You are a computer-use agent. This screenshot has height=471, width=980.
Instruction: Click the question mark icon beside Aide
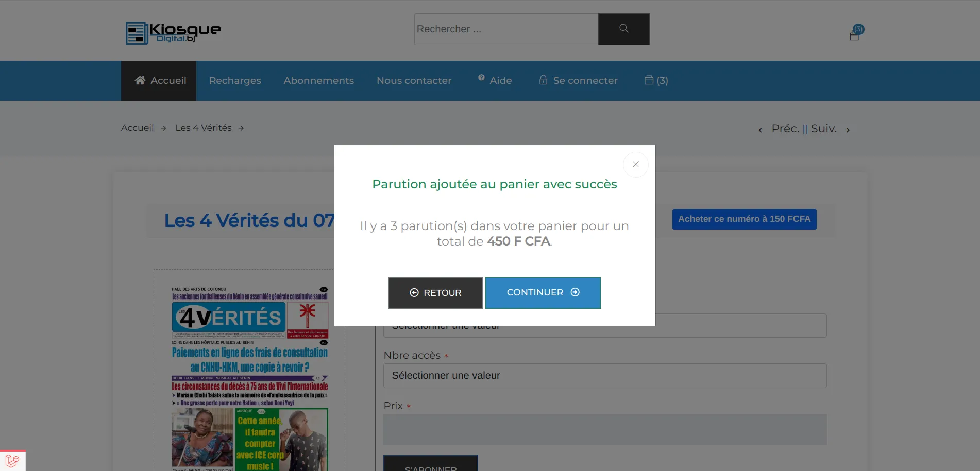point(481,77)
